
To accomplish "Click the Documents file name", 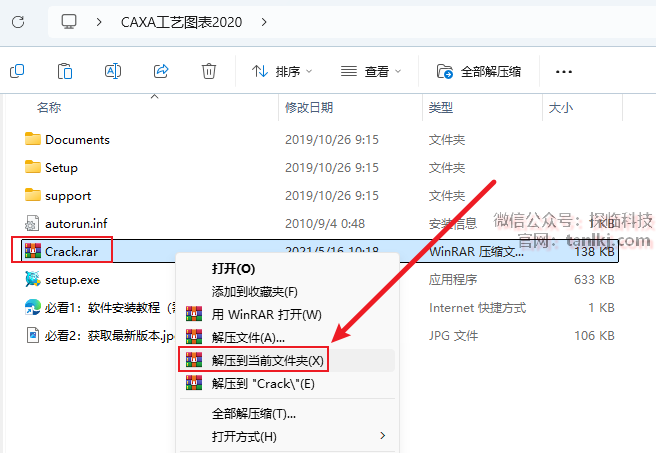I will [77, 140].
